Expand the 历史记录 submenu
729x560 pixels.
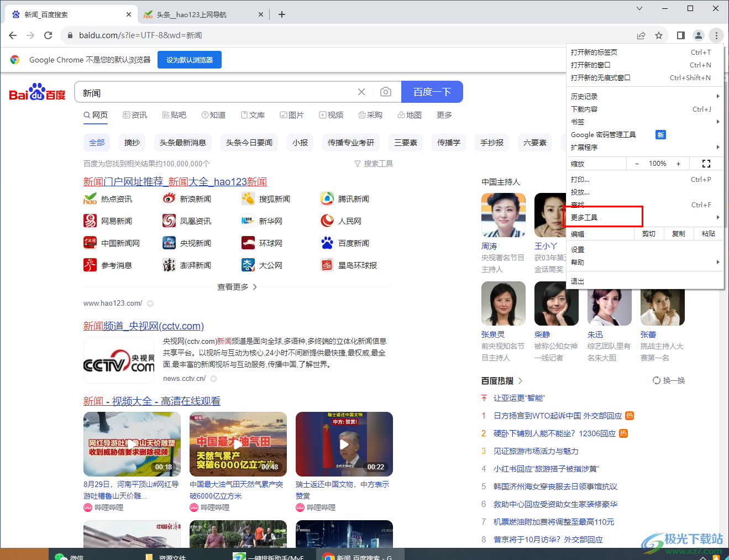click(x=645, y=96)
